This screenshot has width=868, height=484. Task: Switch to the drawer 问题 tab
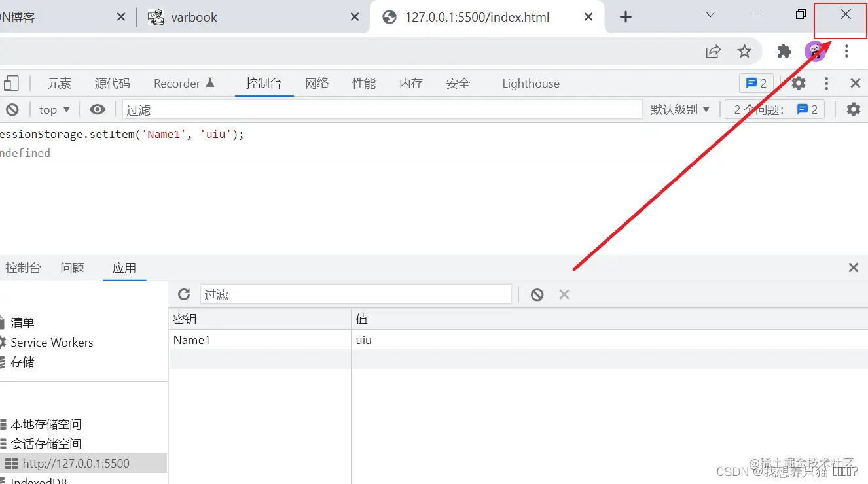tap(72, 268)
